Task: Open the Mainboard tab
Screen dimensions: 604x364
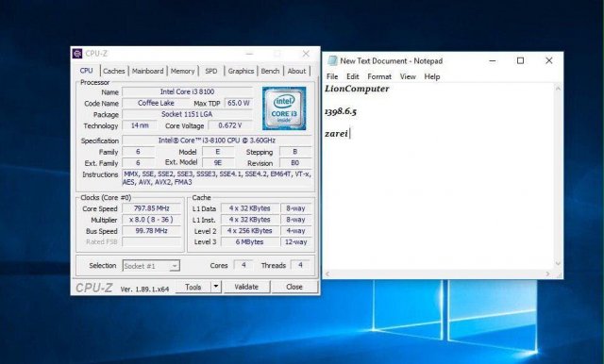Action: (147, 71)
